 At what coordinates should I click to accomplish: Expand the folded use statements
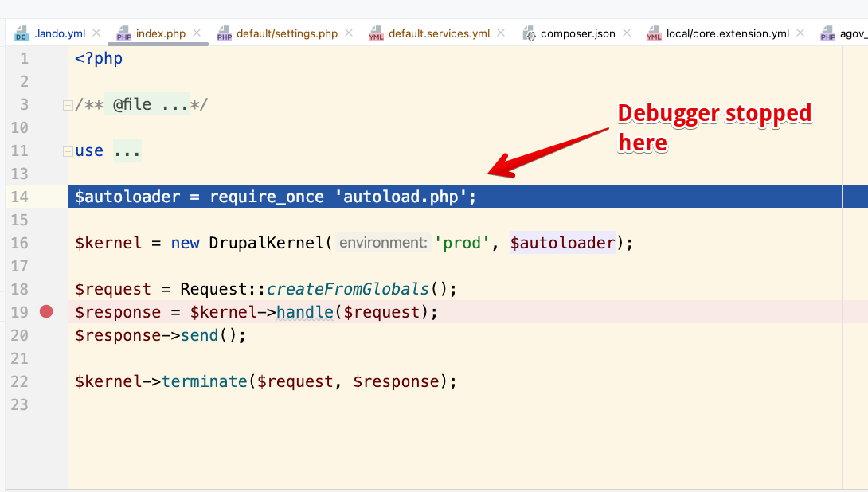click(68, 151)
